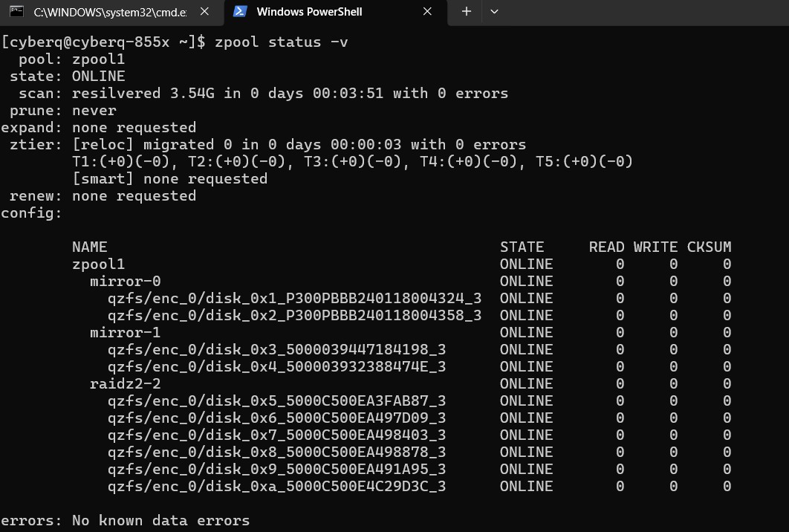This screenshot has width=789, height=532.
Task: Switch to the C:\WINDOWS\system32\cmd.exe tab
Action: [110, 12]
